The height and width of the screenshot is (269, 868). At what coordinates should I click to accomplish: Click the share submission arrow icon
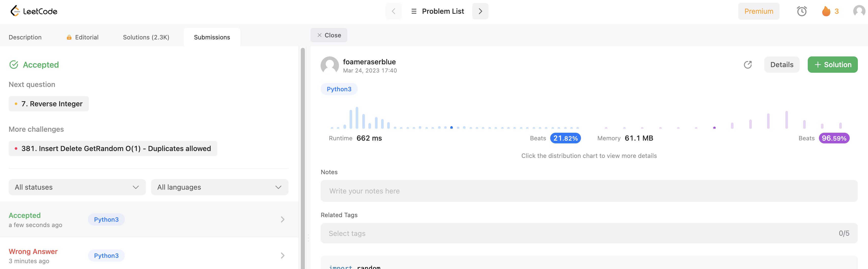[748, 65]
